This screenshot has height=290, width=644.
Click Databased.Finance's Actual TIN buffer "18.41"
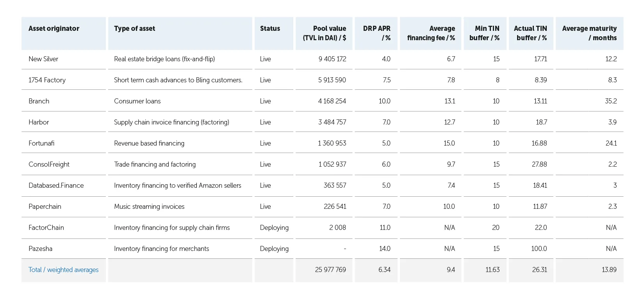[x=540, y=185]
